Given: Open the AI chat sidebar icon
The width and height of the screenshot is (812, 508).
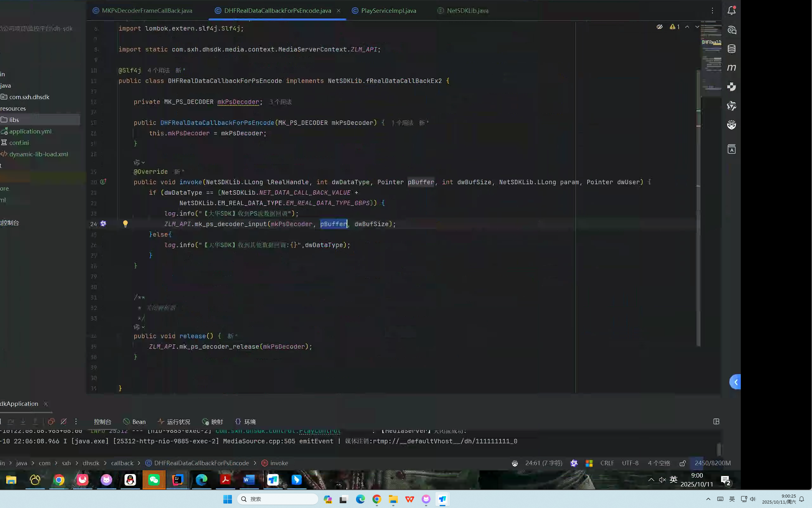Looking at the screenshot, I should [731, 30].
